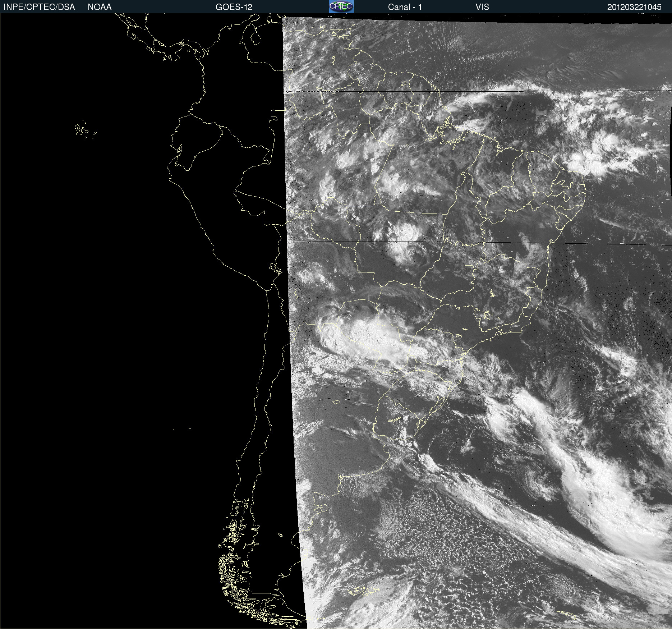
Task: Click the 201203221045 timestamp
Action: (x=634, y=7)
